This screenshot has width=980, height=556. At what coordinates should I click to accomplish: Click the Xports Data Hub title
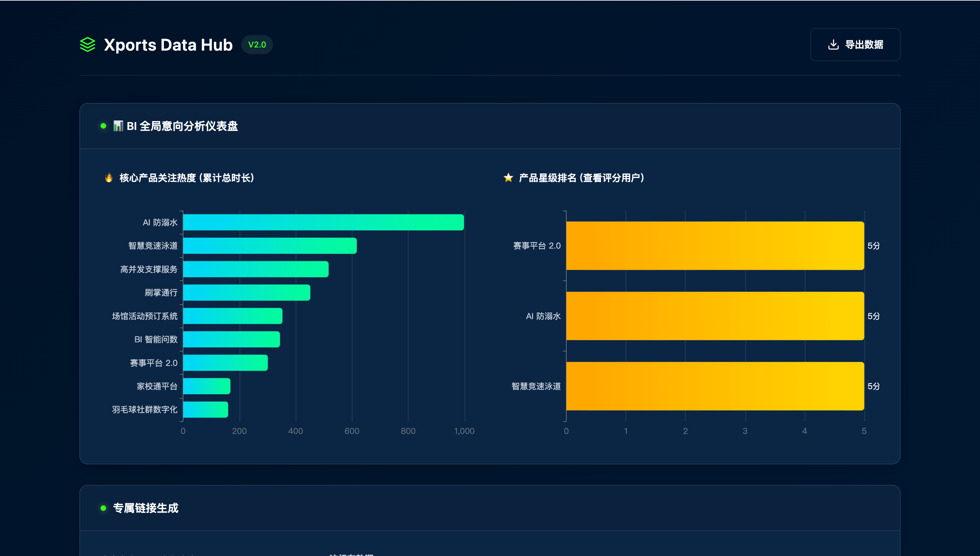click(x=168, y=45)
